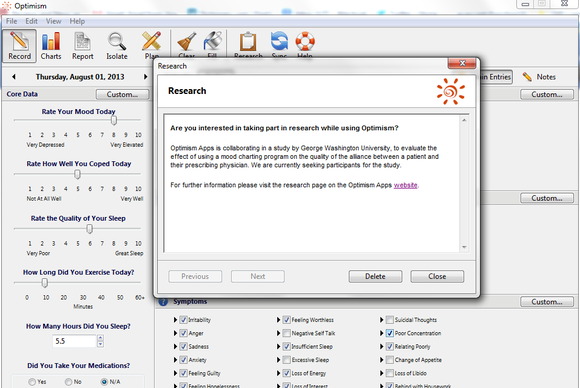Click Custom button beside Symptoms
The width and height of the screenshot is (580, 388).
point(547,302)
